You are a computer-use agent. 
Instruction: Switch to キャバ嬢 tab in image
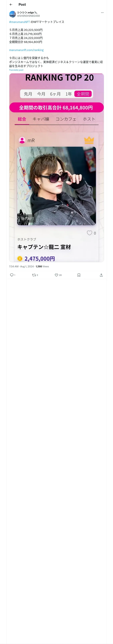(41, 119)
